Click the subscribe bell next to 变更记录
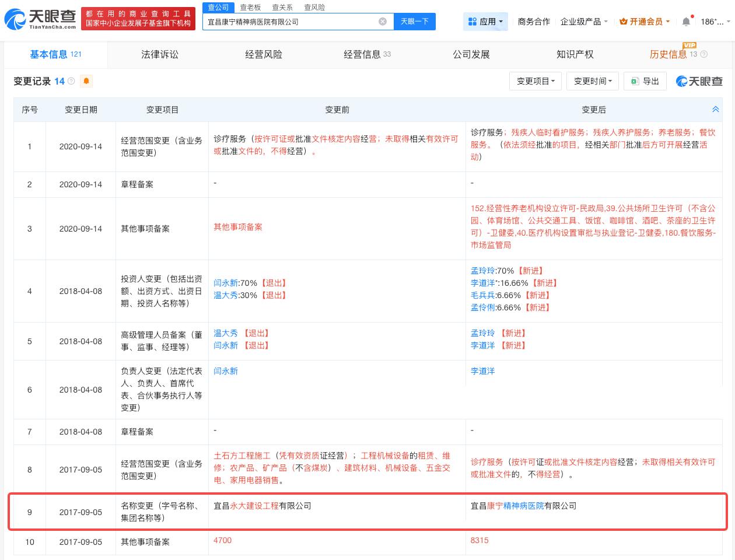Image resolution: width=735 pixels, height=560 pixels. click(x=86, y=81)
